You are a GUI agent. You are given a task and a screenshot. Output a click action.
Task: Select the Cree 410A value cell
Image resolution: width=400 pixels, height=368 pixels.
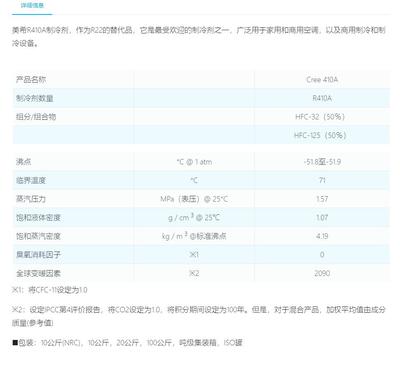(322, 80)
